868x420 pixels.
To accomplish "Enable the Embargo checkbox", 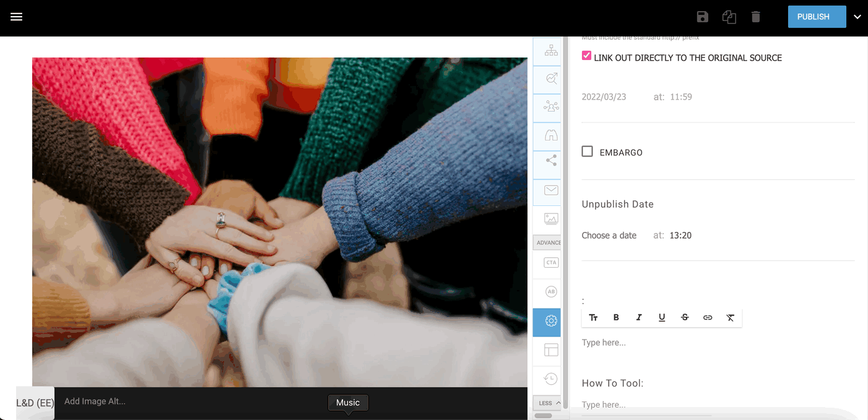I will coord(588,152).
